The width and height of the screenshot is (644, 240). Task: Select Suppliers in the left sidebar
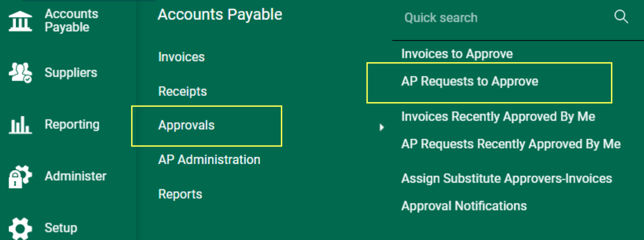coord(71,72)
